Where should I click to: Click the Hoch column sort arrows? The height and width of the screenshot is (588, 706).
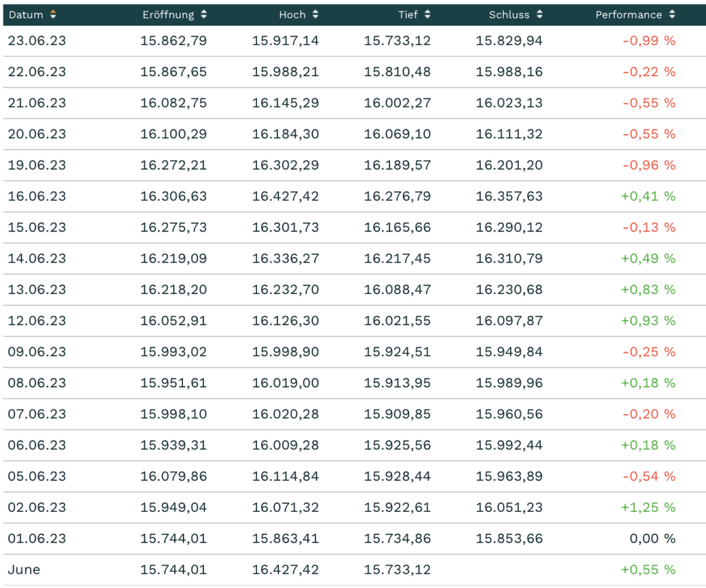315,14
